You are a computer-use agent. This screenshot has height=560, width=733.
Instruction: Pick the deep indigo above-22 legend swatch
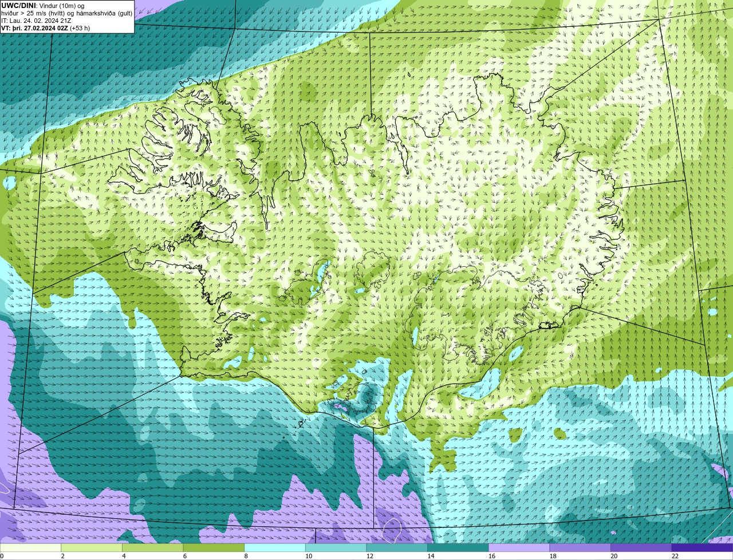click(702, 547)
